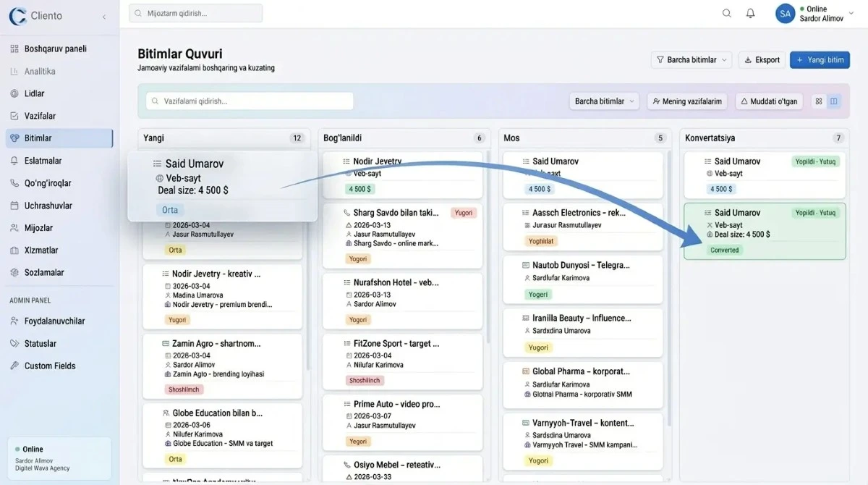Go to Analitika in sidebar

[x=40, y=71]
